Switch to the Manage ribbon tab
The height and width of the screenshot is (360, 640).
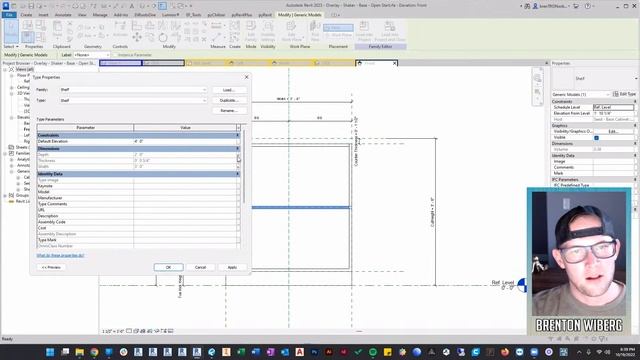tap(100, 15)
